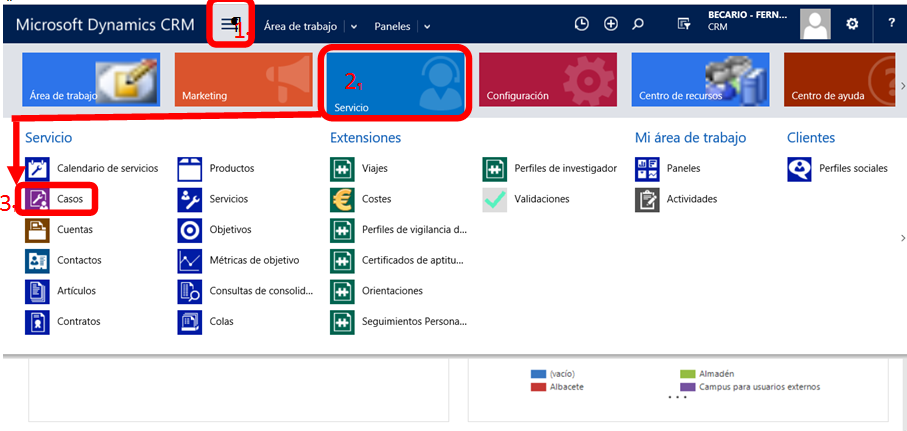
Task: Open the search magnifier icon
Action: pyautogui.click(x=639, y=25)
